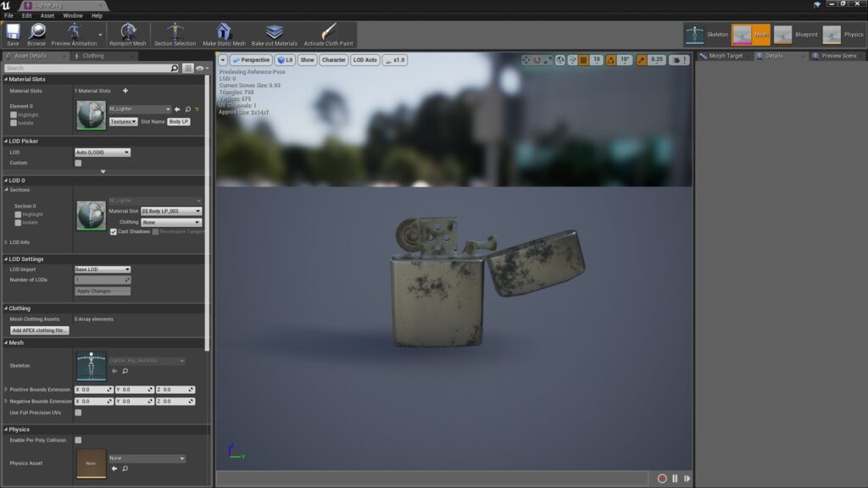Image resolution: width=868 pixels, height=488 pixels.
Task: Activate the Cloth Paint tool
Action: coord(328,34)
